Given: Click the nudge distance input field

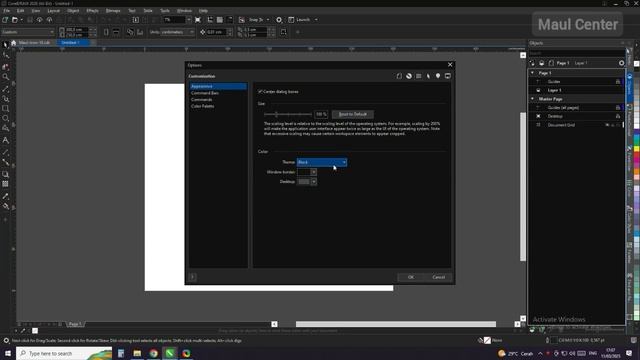Looking at the screenshot, I should 216,32.
